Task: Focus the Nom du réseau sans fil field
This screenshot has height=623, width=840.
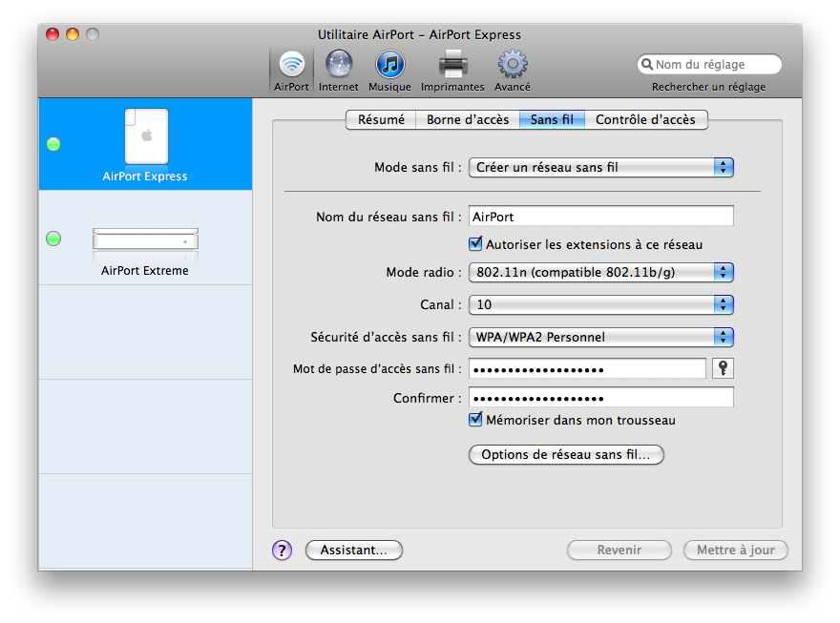Action: 601,217
